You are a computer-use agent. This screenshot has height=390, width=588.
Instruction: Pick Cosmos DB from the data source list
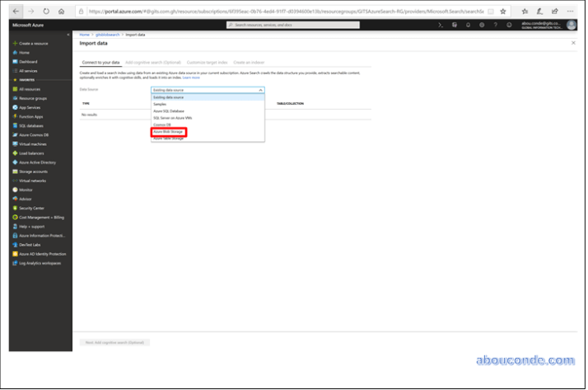pos(163,126)
